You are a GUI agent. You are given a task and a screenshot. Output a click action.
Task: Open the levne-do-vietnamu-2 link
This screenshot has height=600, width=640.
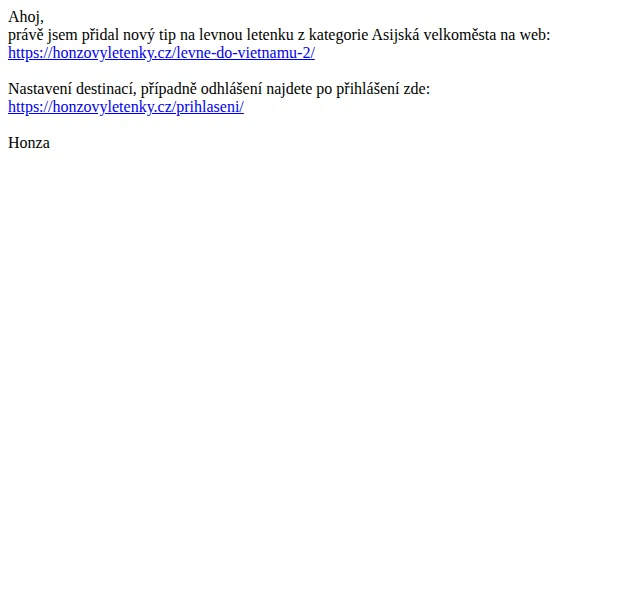coord(161,53)
